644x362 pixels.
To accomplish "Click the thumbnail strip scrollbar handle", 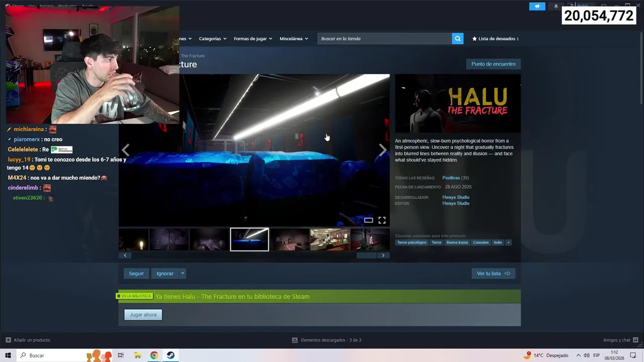I will pyautogui.click(x=366, y=255).
